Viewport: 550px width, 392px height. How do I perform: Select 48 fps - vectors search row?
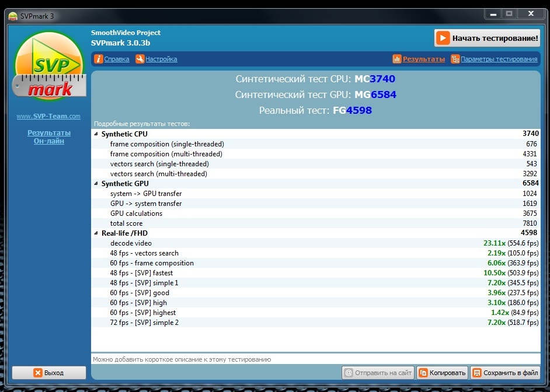pos(316,253)
